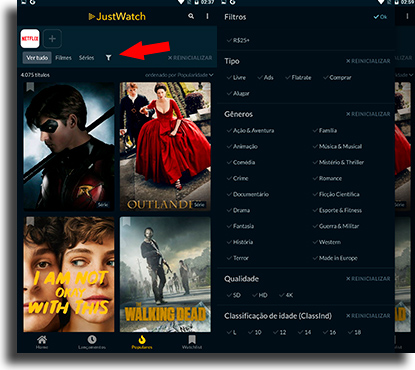Toggle the Flatrate type filter
Viewport: 415px width, 370px height.
[298, 77]
